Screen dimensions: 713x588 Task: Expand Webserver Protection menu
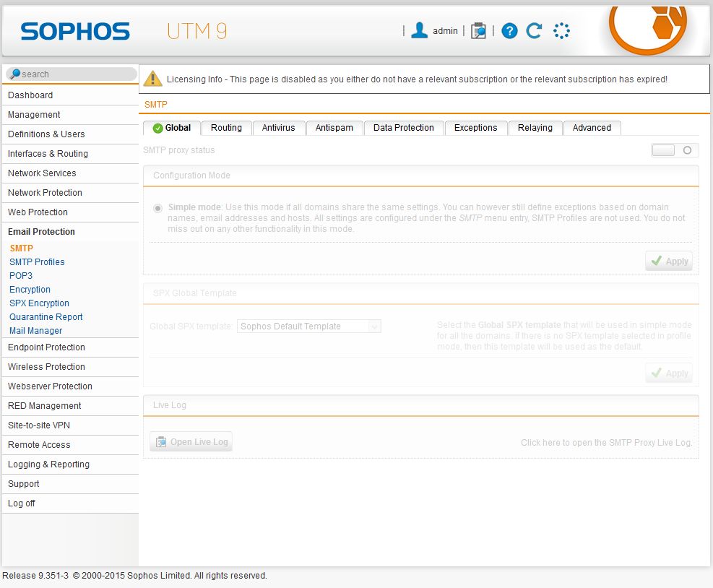(x=70, y=386)
